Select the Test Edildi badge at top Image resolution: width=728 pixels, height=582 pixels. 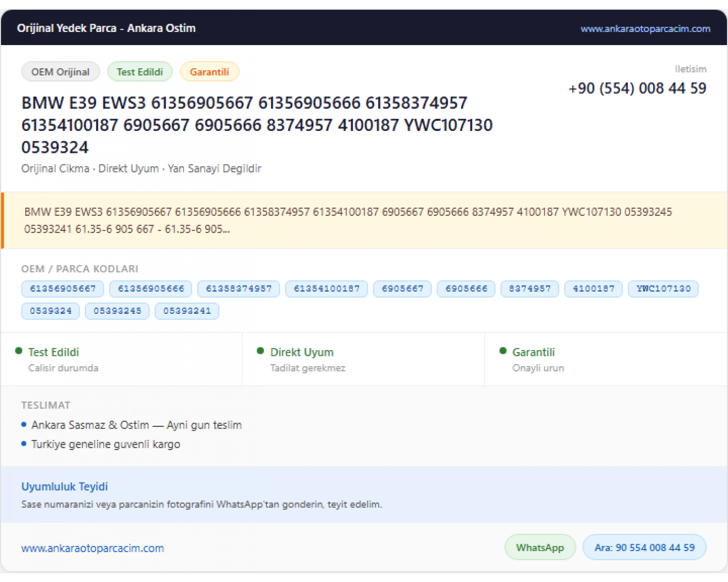(x=140, y=72)
